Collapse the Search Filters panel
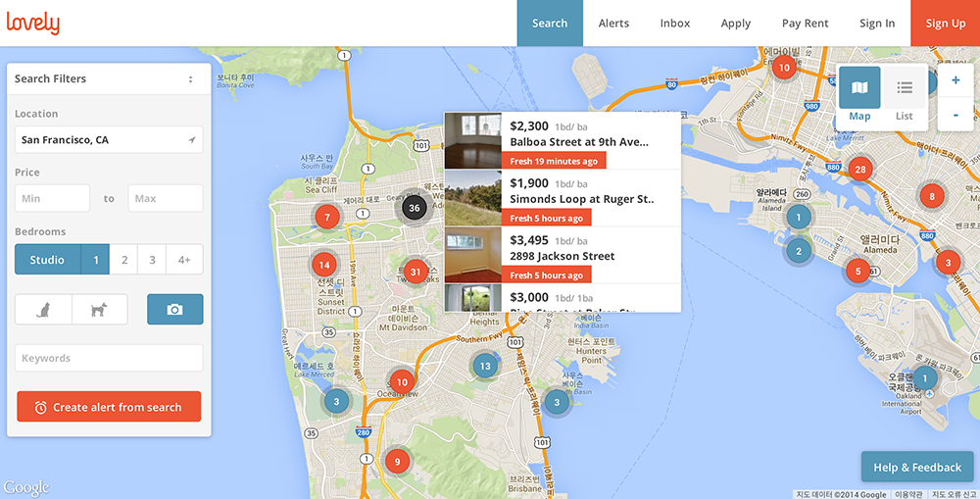The height and width of the screenshot is (499, 980). click(191, 79)
